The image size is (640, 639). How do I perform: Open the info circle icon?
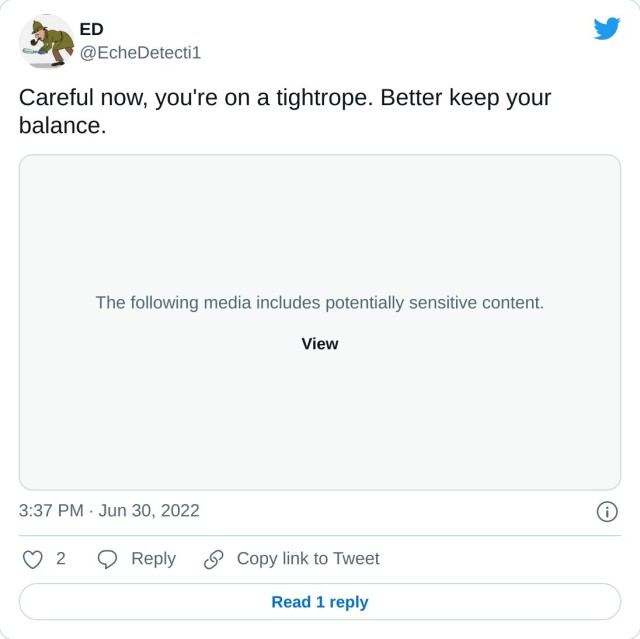click(x=606, y=511)
